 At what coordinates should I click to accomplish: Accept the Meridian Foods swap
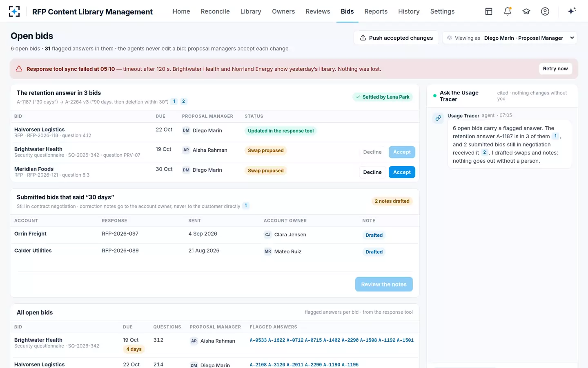click(402, 172)
